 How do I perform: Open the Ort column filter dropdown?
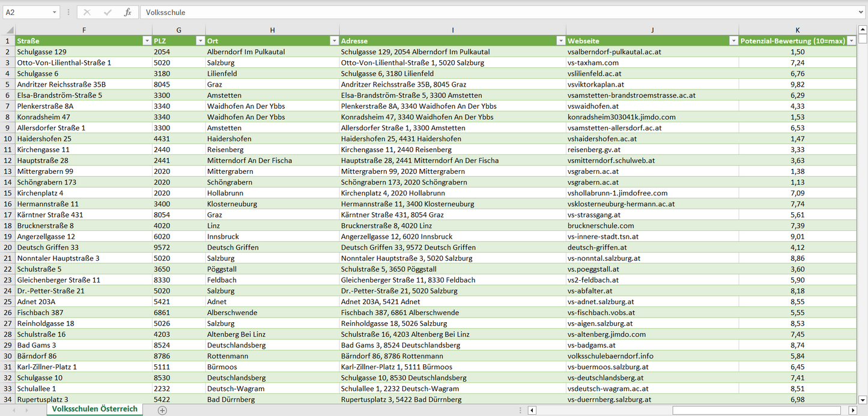point(334,41)
